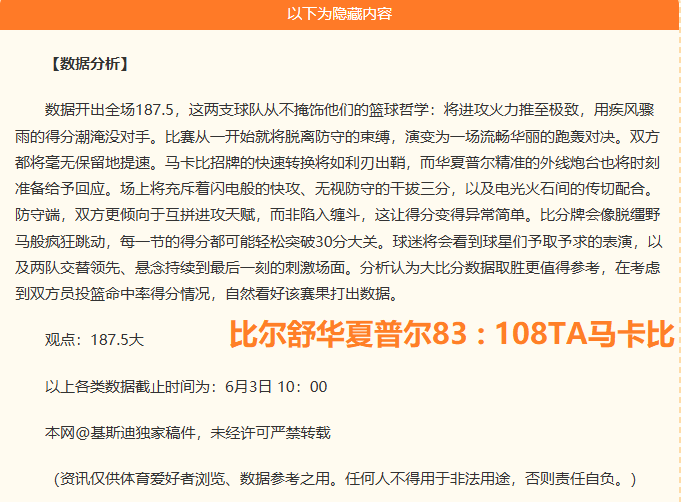Image resolution: width=682 pixels, height=502 pixels.
Task: Click the line starting 马般疯狂跳动
Action: click(338, 241)
